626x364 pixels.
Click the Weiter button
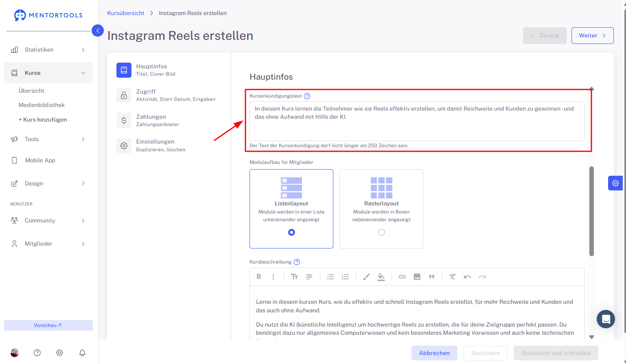[x=592, y=35]
